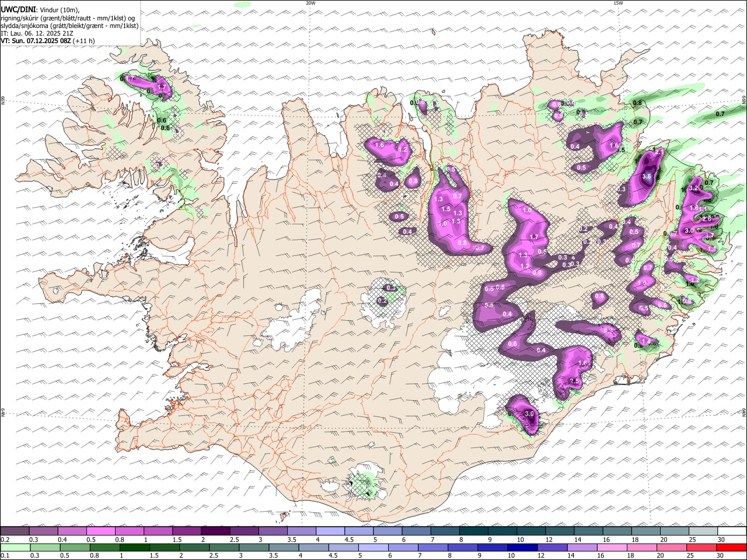The image size is (747, 560).
Task: Click the 'rigning/skúrir' legend description line
Action: [x=68, y=18]
